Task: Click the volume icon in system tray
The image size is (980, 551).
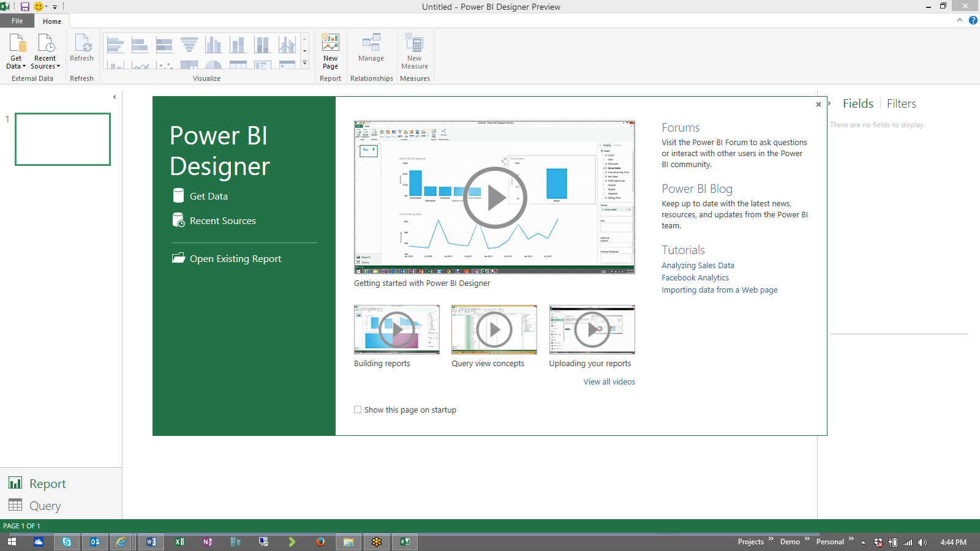Action: (922, 542)
